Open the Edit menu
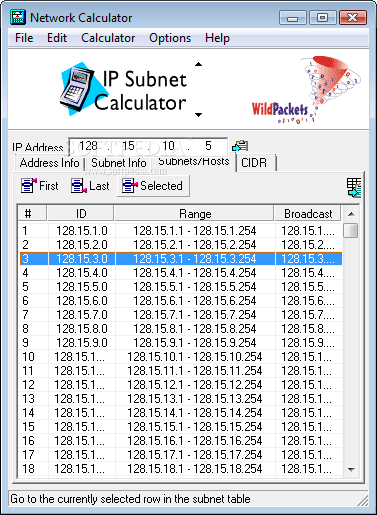 coord(57,38)
